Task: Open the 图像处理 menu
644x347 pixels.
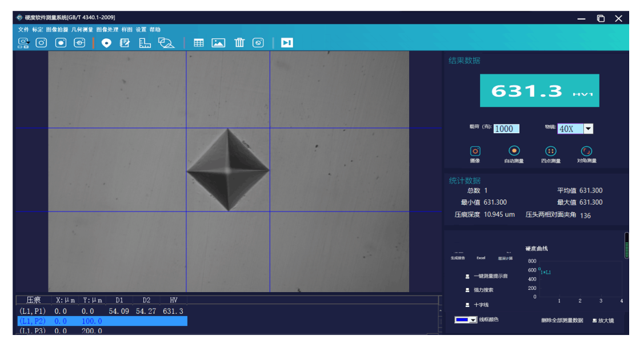Action: click(x=107, y=30)
